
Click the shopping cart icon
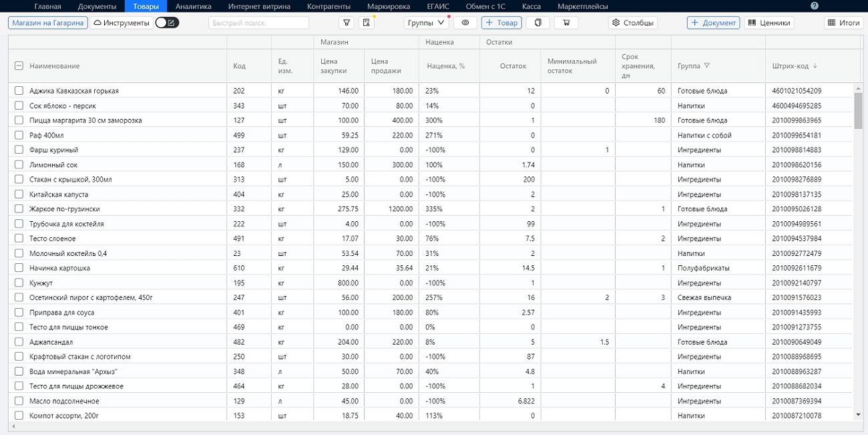(566, 23)
